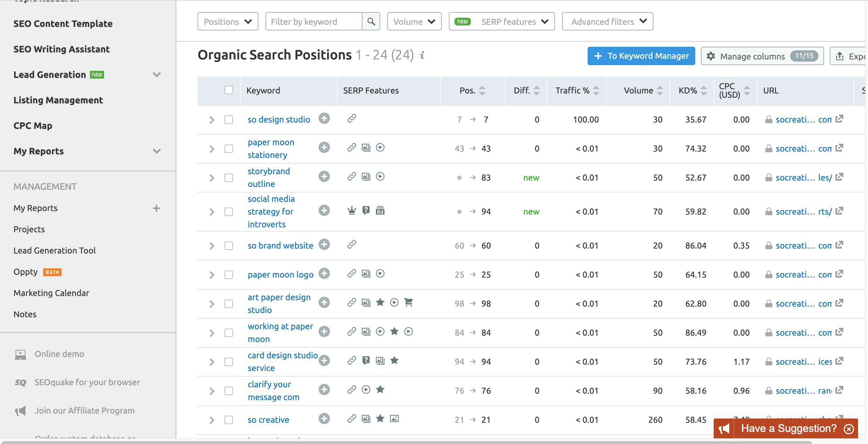Open the SERP features filter dropdown
The width and height of the screenshot is (868, 444).
pos(502,22)
